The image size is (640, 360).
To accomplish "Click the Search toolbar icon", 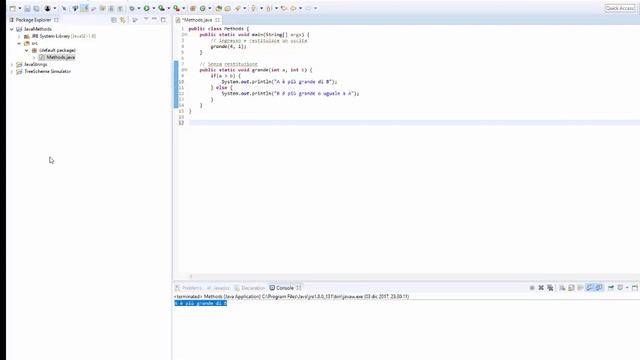I will pos(238,8).
